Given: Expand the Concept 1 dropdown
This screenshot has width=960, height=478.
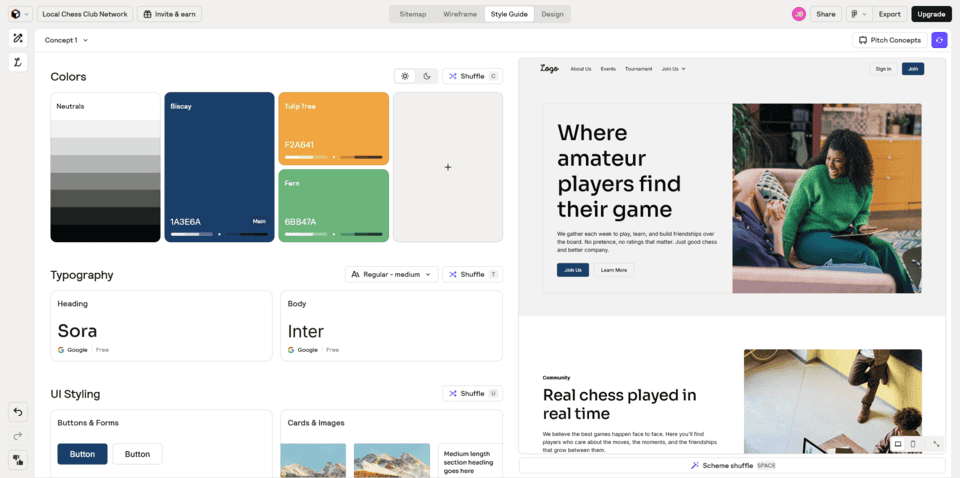Looking at the screenshot, I should point(67,40).
